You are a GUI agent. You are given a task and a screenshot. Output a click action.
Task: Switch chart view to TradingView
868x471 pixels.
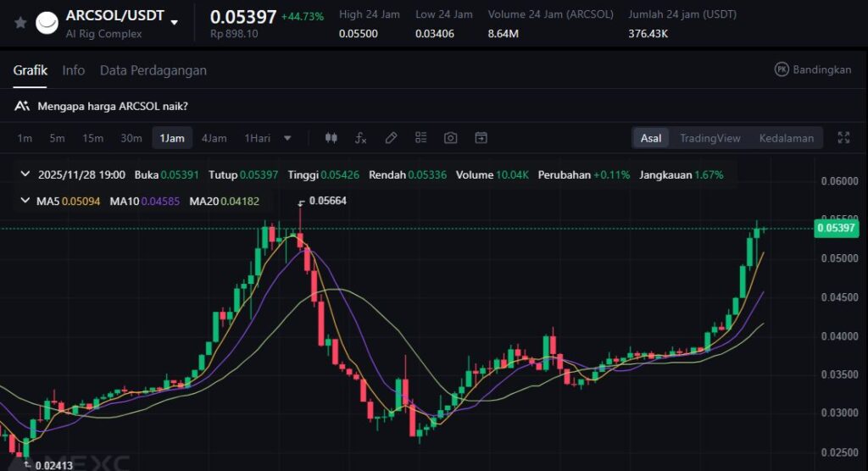(709, 138)
